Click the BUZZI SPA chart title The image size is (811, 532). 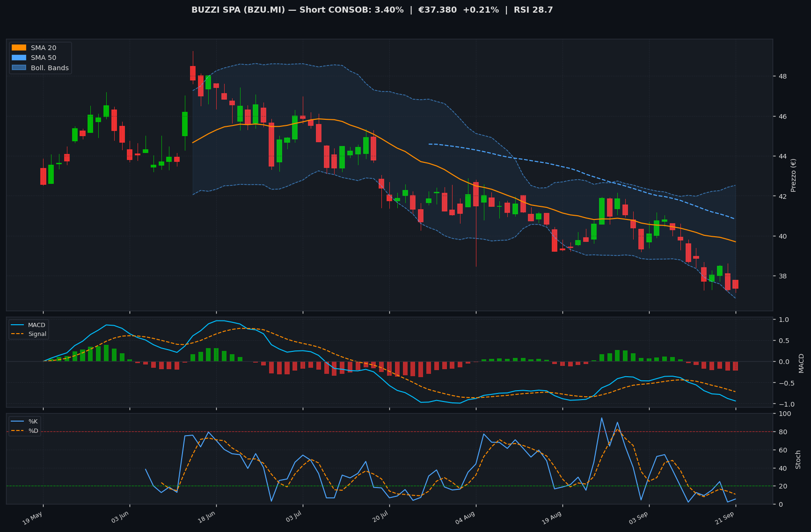pos(372,10)
